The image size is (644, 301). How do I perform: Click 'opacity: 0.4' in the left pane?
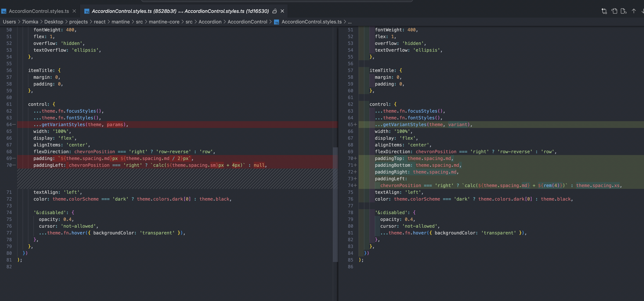[55, 219]
